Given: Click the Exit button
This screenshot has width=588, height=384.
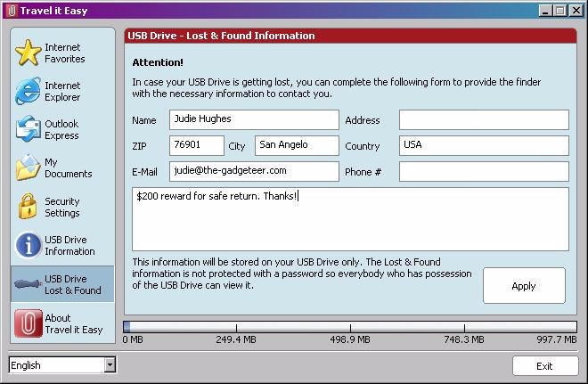Looking at the screenshot, I should coord(543,366).
